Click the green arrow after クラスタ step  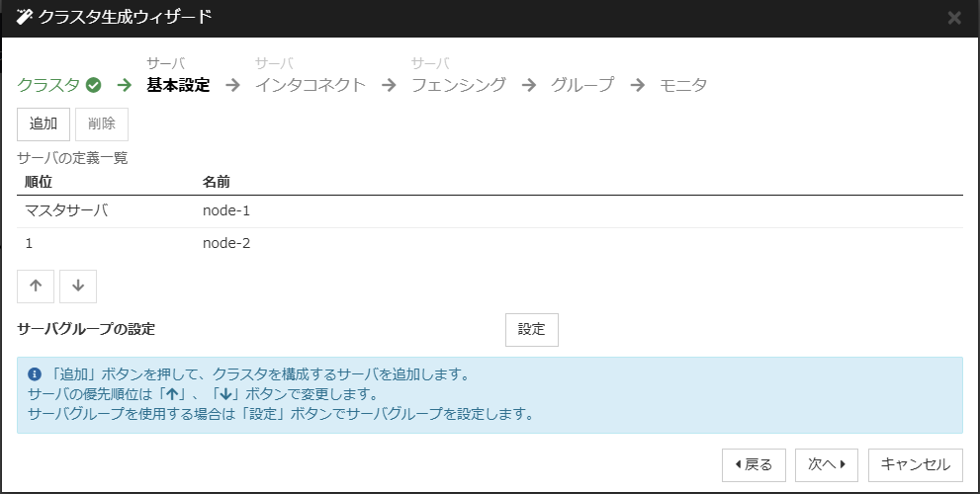pyautogui.click(x=124, y=85)
